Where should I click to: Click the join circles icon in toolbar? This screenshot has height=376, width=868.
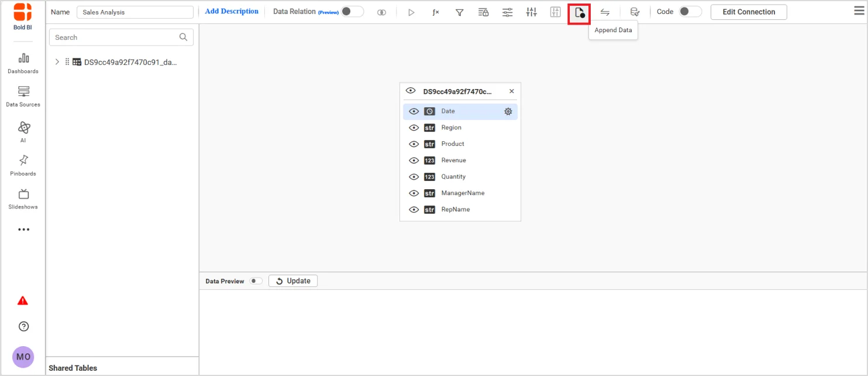tap(381, 12)
